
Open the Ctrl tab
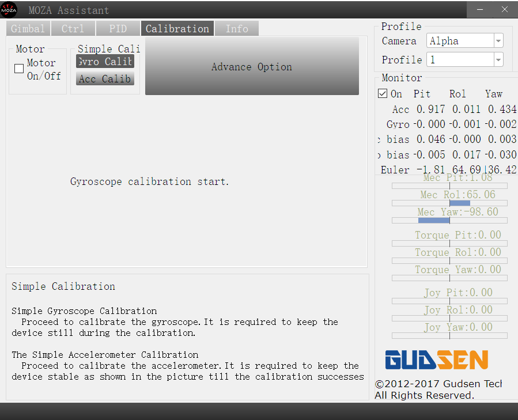tap(73, 29)
